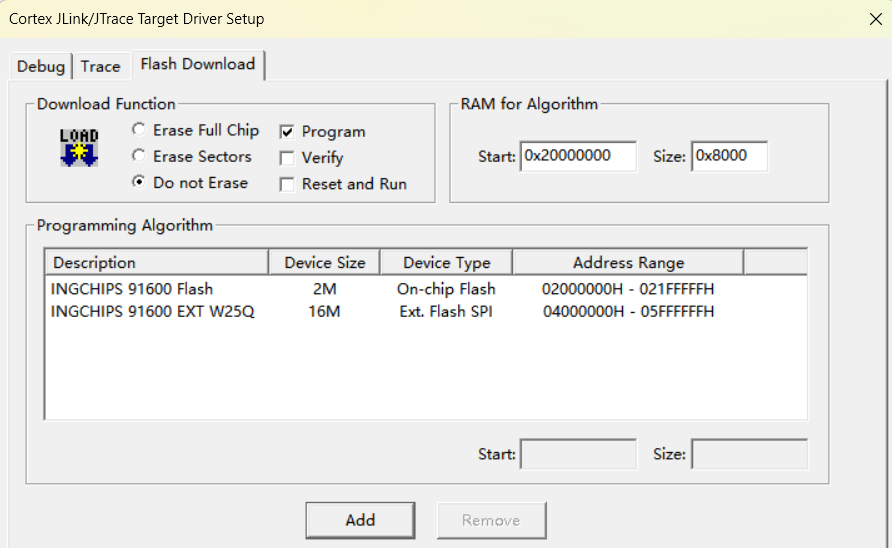This screenshot has width=892, height=548.
Task: Enable the Verify checkbox
Action: click(287, 158)
